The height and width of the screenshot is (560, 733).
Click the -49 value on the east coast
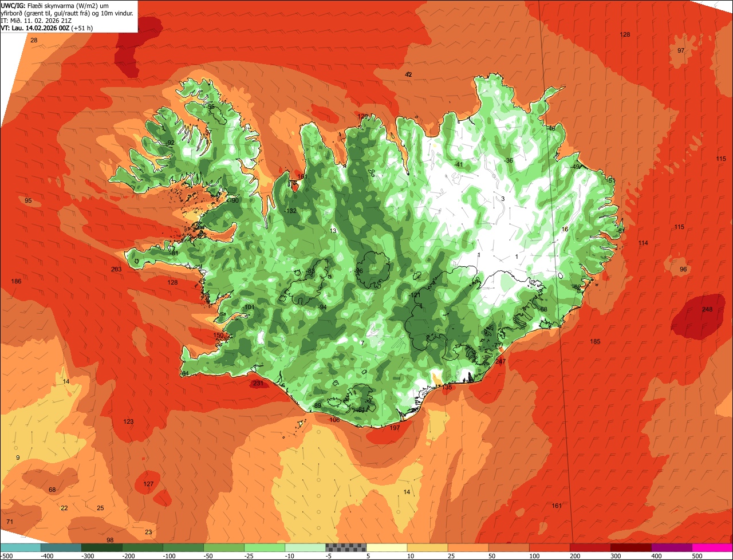pyautogui.click(x=576, y=167)
